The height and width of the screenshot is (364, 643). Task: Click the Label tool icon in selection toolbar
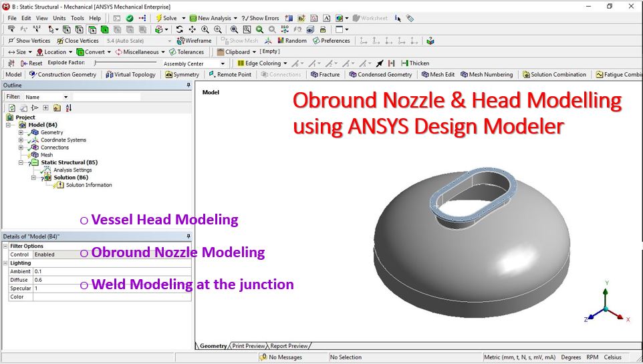11,29
